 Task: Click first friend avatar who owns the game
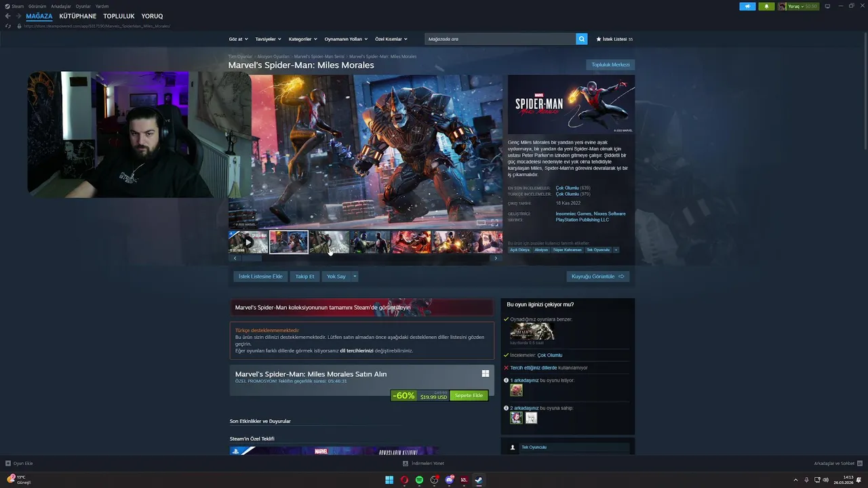click(516, 418)
